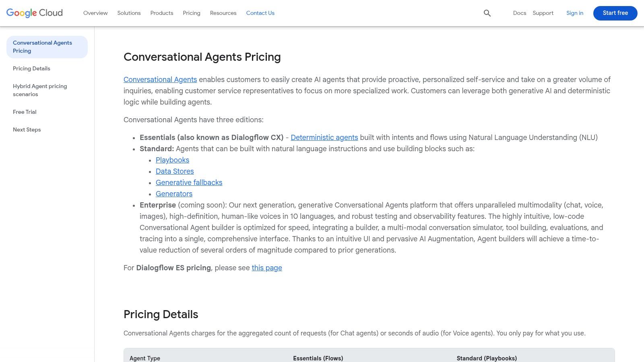Expand the Products navigation menu
644x362 pixels.
point(162,13)
